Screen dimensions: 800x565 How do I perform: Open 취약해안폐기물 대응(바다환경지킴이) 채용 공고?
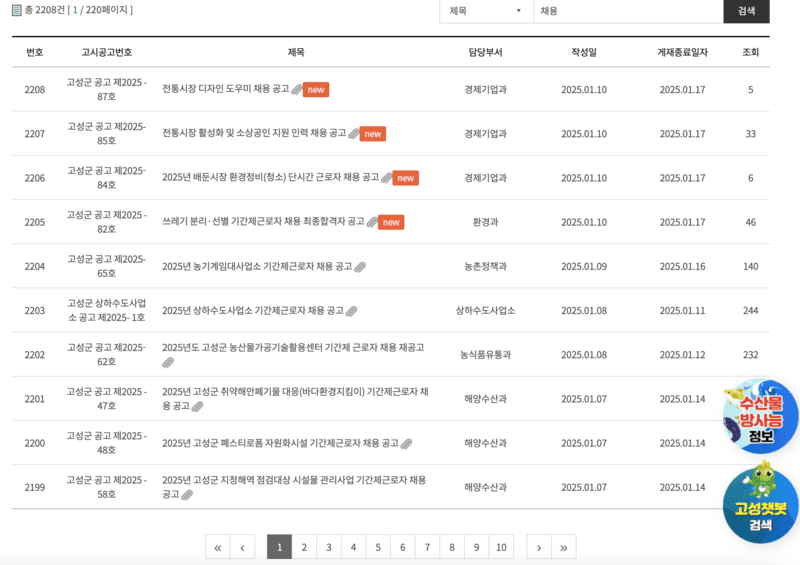click(295, 399)
